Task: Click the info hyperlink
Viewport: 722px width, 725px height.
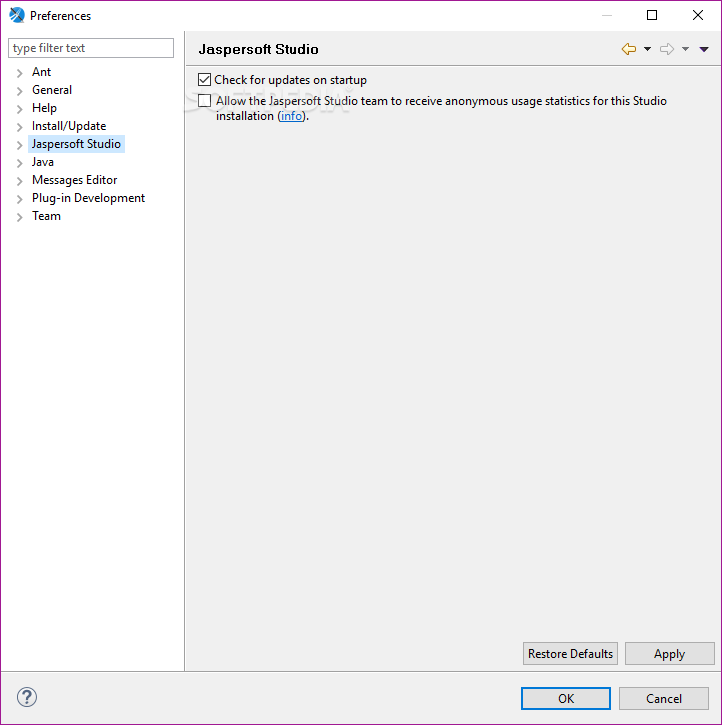Action: (291, 116)
